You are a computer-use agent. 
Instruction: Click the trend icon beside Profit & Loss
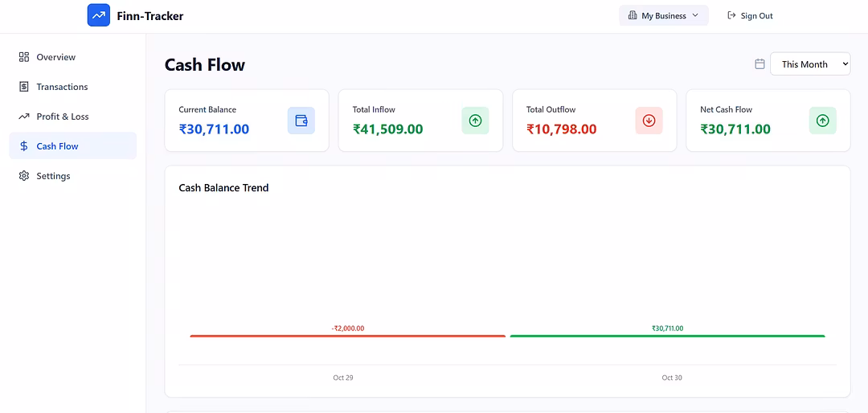tap(24, 117)
